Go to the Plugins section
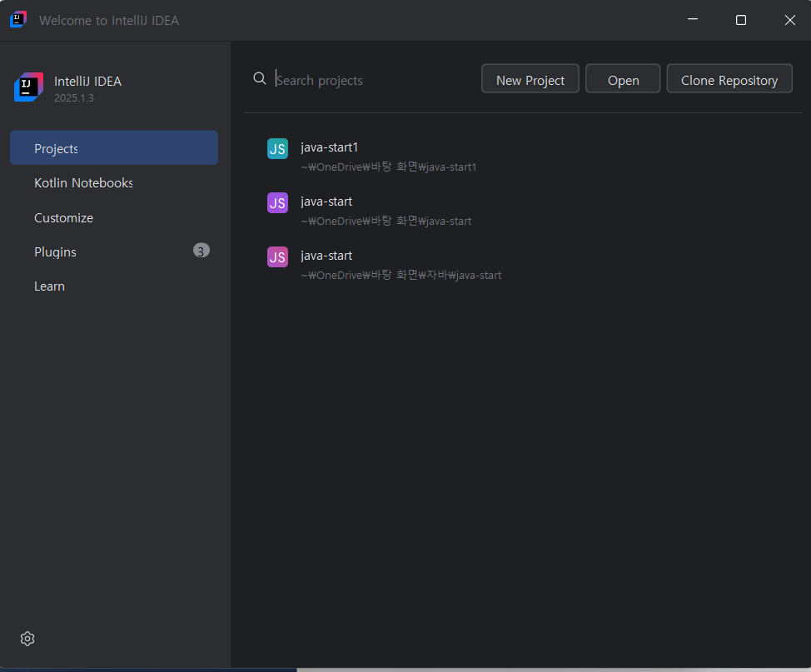This screenshot has height=672, width=811. [x=114, y=252]
